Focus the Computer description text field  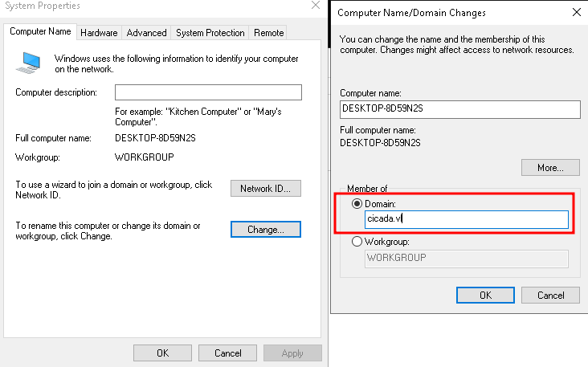(208, 92)
